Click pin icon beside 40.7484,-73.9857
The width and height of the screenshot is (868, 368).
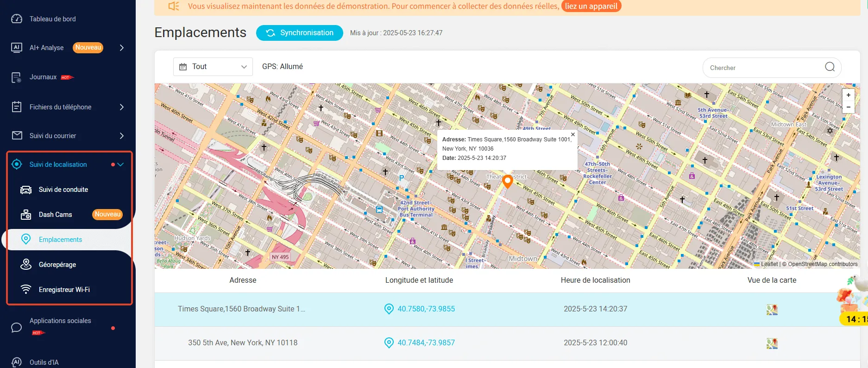pyautogui.click(x=389, y=343)
